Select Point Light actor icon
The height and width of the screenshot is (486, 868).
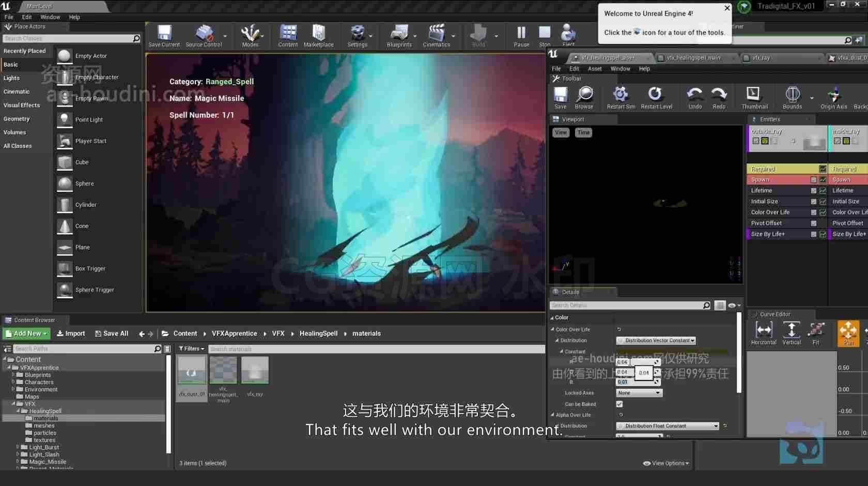65,119
